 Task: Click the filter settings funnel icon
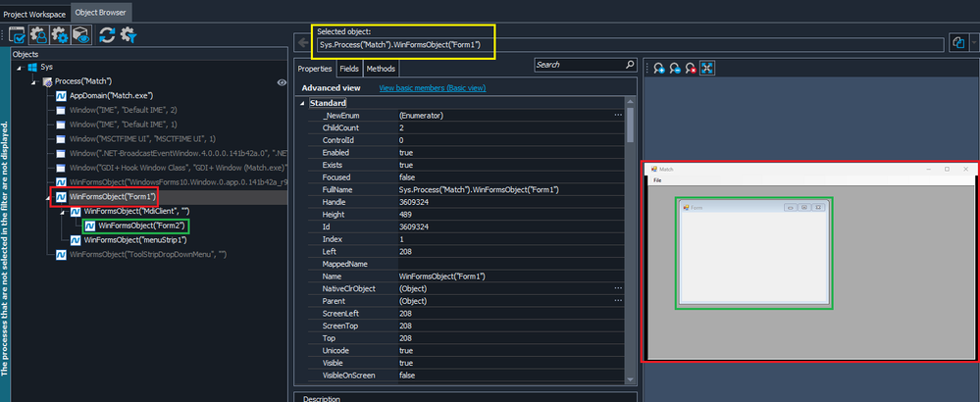(x=128, y=36)
